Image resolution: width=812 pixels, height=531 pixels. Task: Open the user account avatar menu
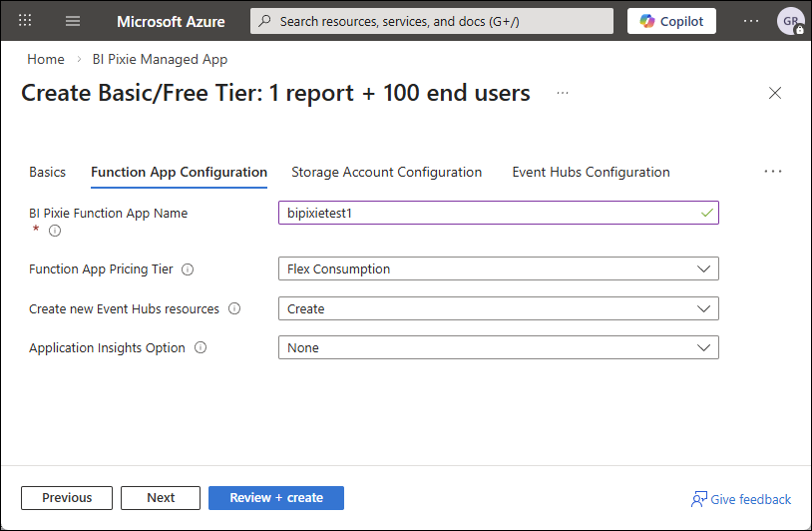(x=791, y=21)
